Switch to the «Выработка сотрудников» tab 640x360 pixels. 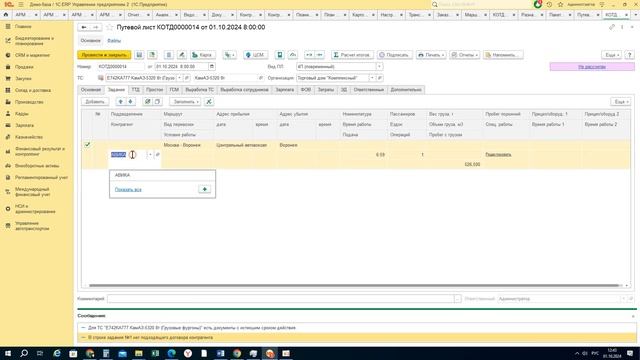click(x=244, y=90)
